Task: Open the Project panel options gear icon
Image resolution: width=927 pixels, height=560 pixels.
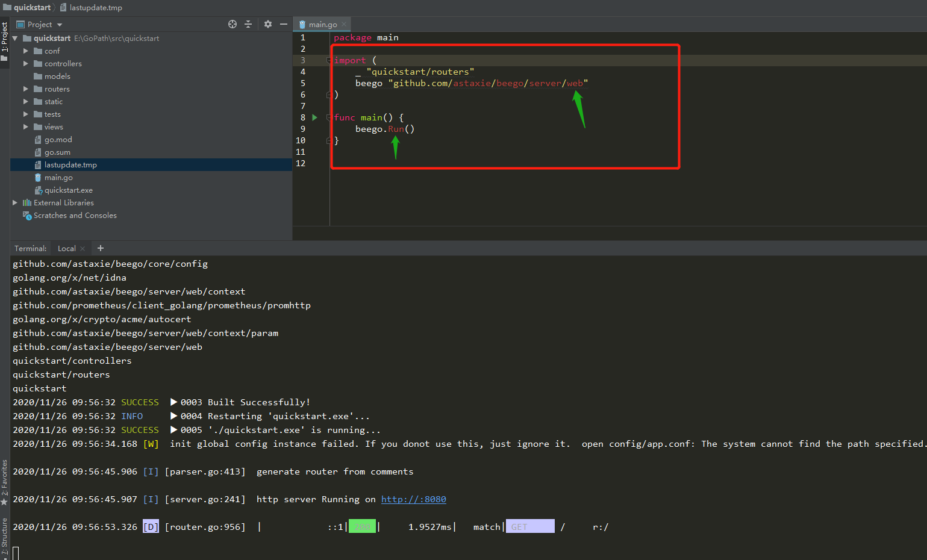Action: [x=267, y=24]
